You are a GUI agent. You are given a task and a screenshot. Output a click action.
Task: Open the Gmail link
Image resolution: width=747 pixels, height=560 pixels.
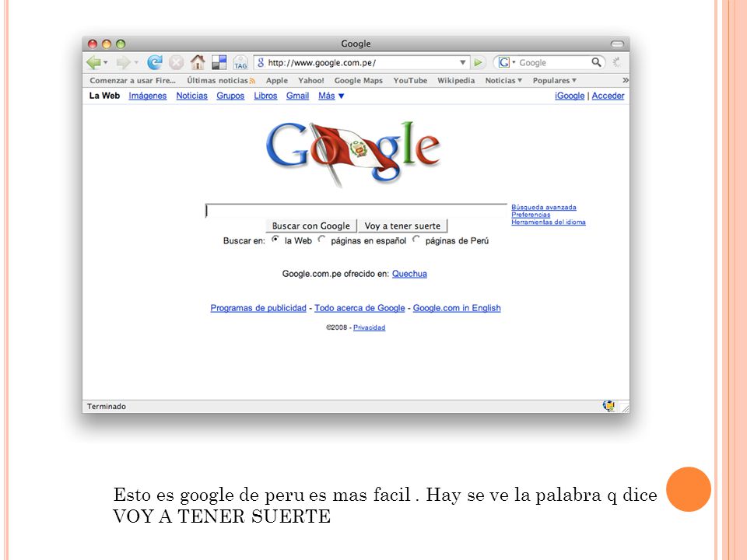(x=298, y=96)
